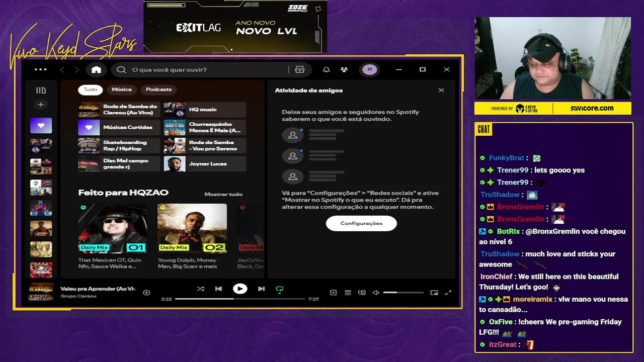Open the play queue icon
Image resolution: width=644 pixels, height=362 pixels.
click(x=348, y=293)
